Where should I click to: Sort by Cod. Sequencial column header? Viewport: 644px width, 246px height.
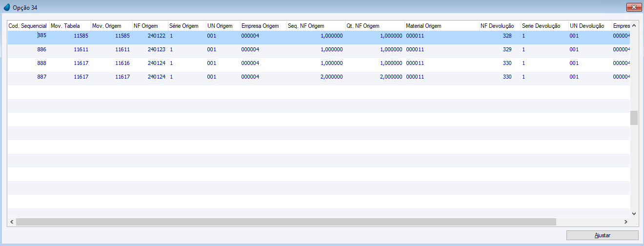[28, 26]
